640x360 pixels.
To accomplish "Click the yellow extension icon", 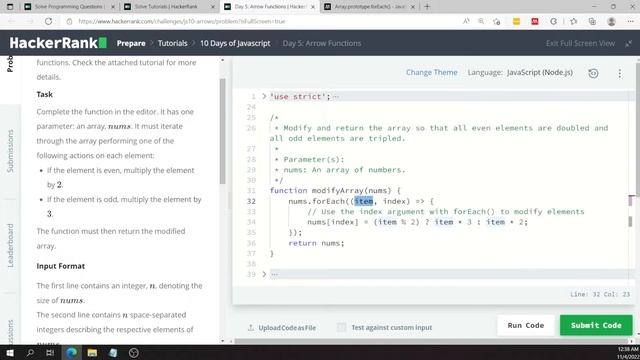I will [516, 21].
